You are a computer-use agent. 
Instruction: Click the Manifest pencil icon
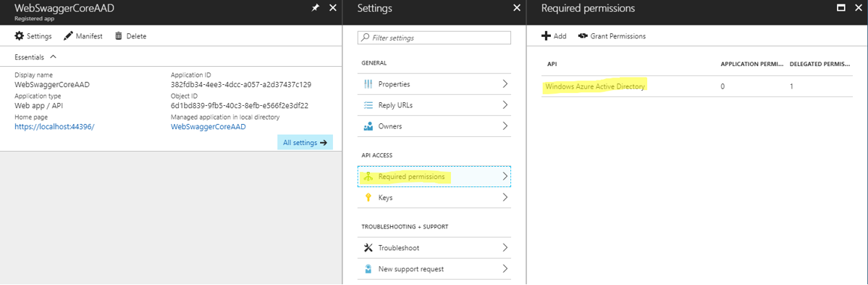68,36
